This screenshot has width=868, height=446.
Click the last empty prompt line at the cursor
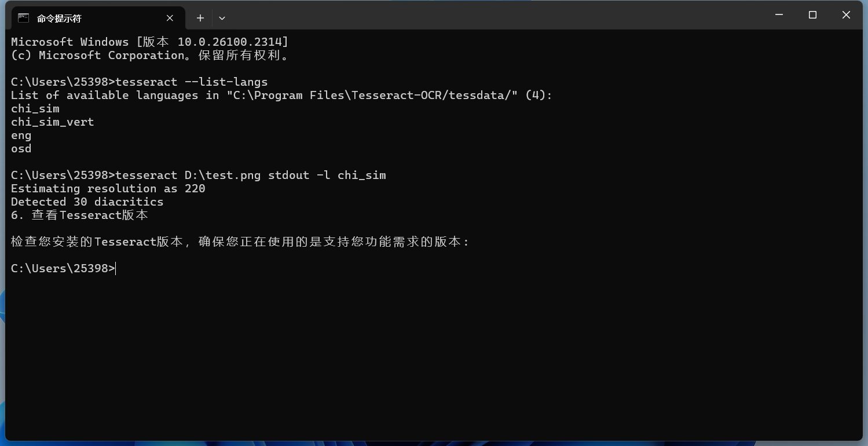click(x=116, y=268)
